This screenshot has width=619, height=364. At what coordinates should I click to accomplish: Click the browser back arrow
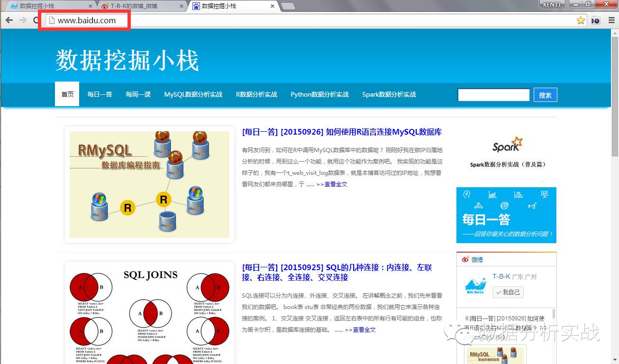(9, 20)
